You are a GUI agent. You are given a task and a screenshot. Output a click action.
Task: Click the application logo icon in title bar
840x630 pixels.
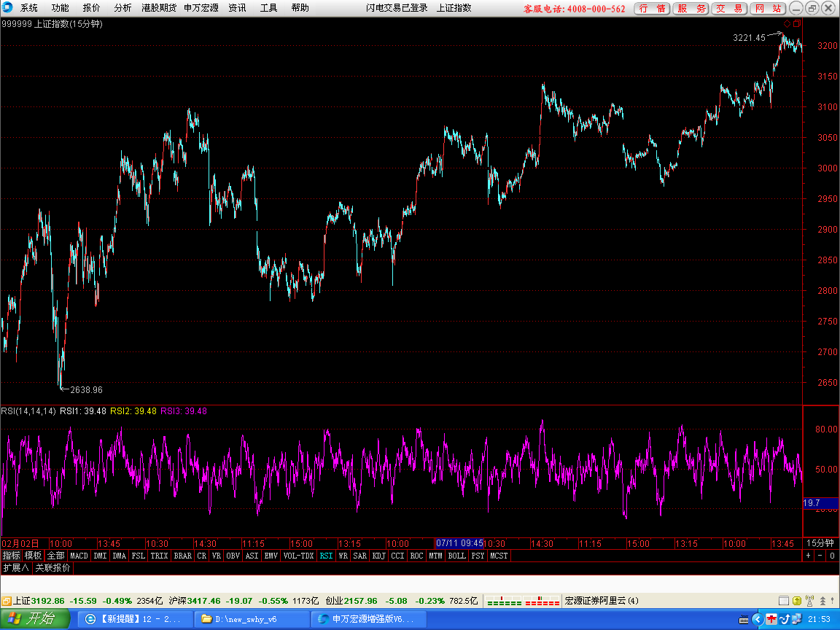click(7, 7)
